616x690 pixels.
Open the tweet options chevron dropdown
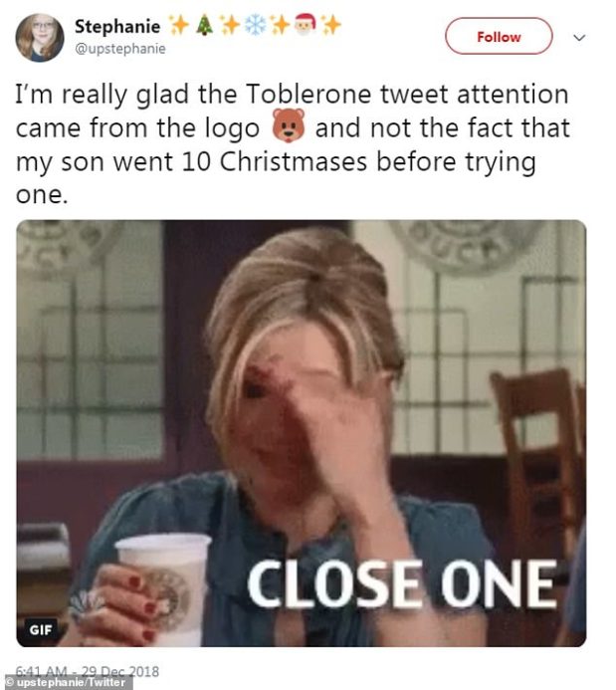(579, 38)
